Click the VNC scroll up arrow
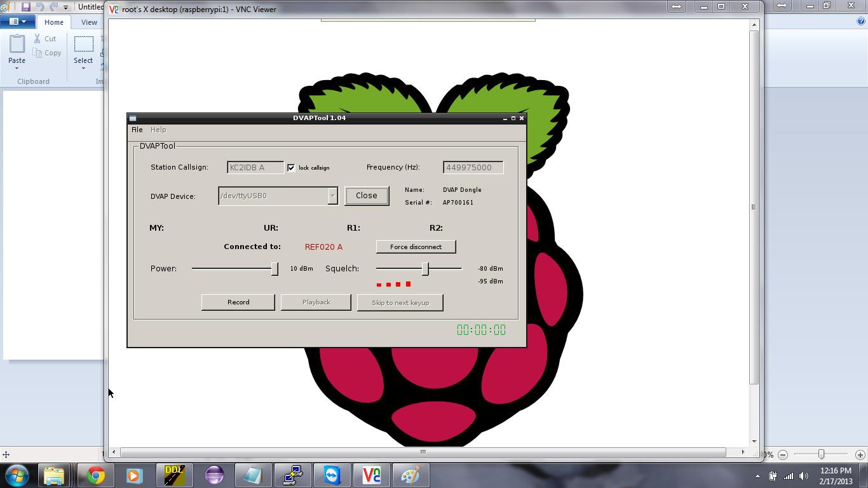 tap(754, 25)
